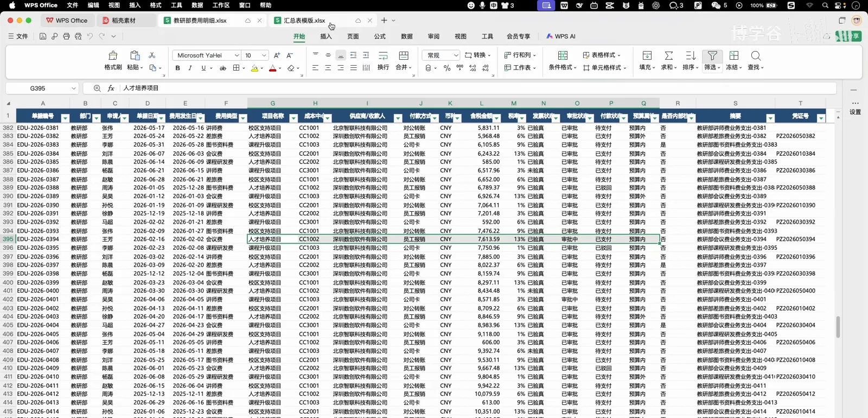Open the 文件 menu button
The width and height of the screenshot is (868, 418).
[18, 36]
